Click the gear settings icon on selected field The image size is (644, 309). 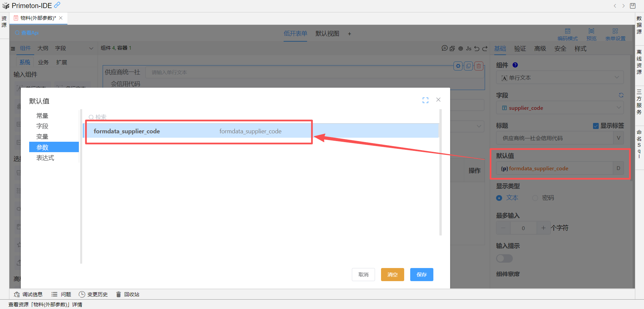tap(458, 66)
